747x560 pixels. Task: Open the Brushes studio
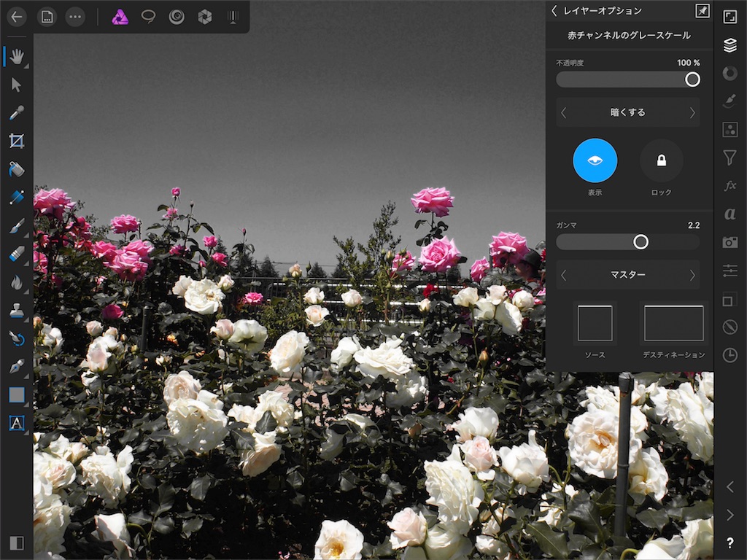click(729, 101)
